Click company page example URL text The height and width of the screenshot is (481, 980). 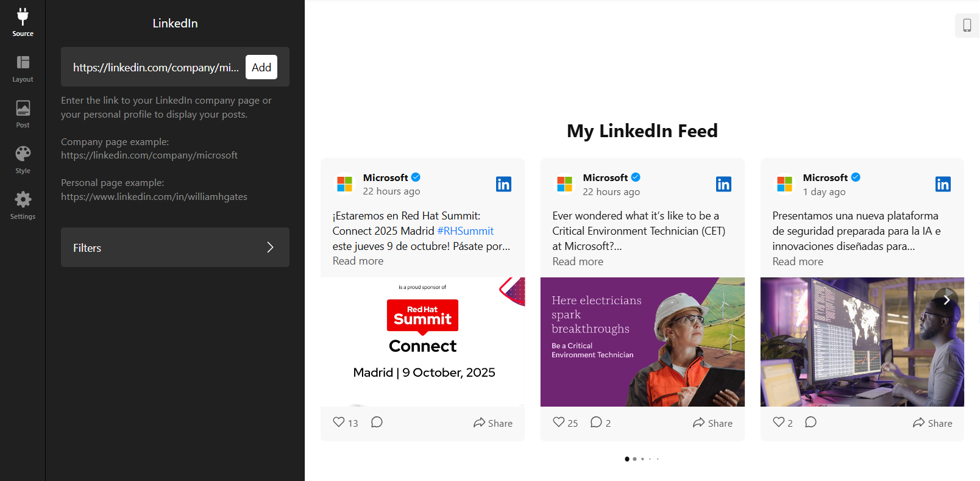click(149, 155)
